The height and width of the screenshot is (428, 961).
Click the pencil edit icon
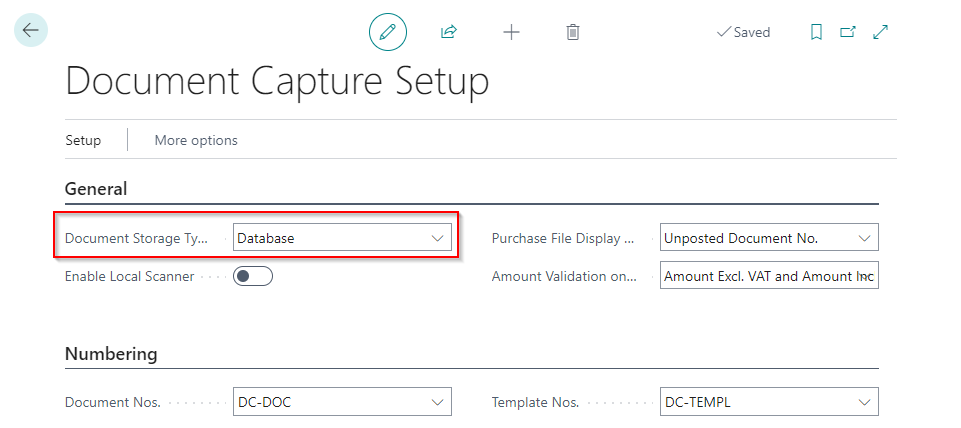(x=388, y=32)
